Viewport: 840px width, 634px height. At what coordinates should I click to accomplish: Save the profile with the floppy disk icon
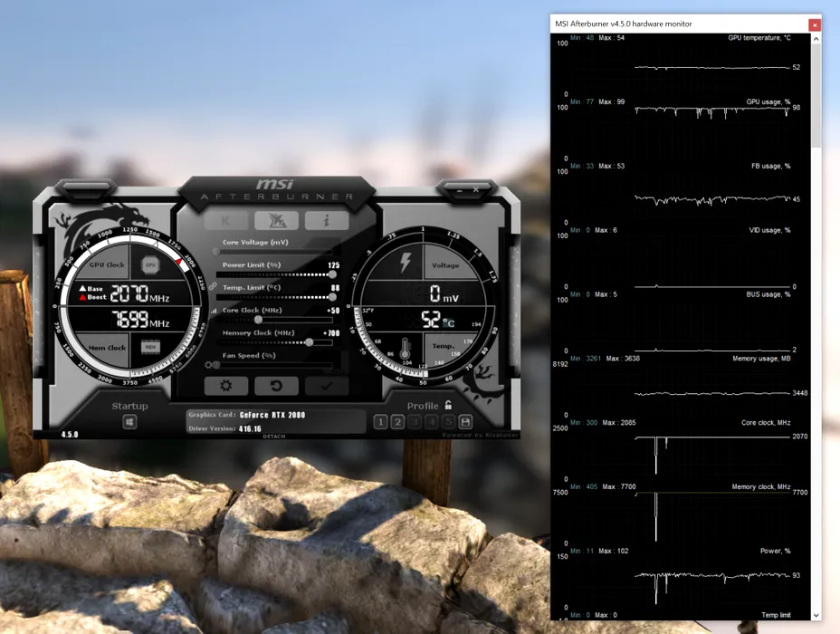[x=465, y=422]
